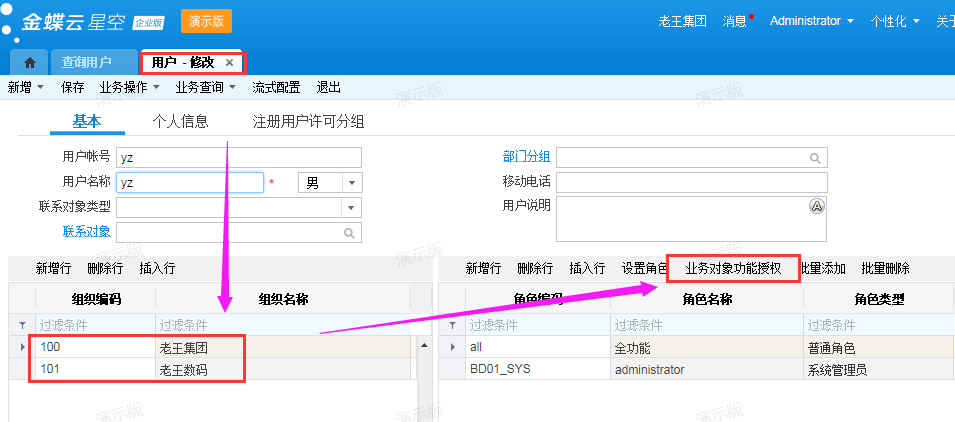
Task: Click filter icon in role grid
Action: (x=452, y=326)
